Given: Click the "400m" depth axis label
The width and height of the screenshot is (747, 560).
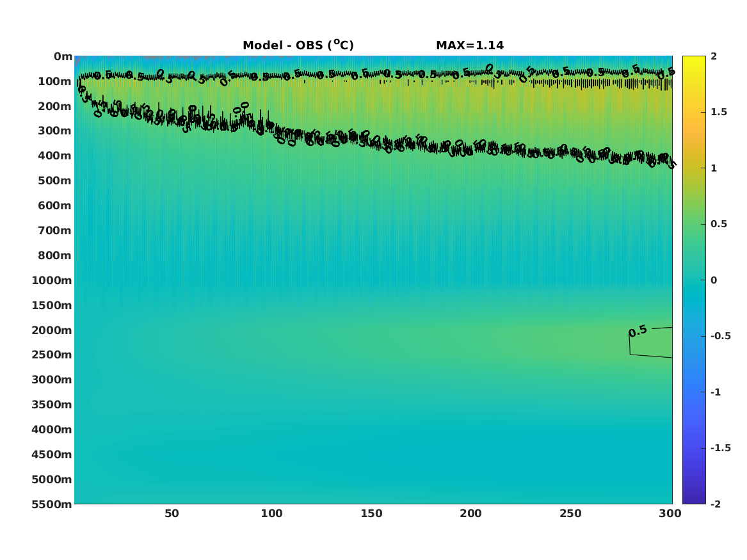Looking at the screenshot, I should [54, 156].
